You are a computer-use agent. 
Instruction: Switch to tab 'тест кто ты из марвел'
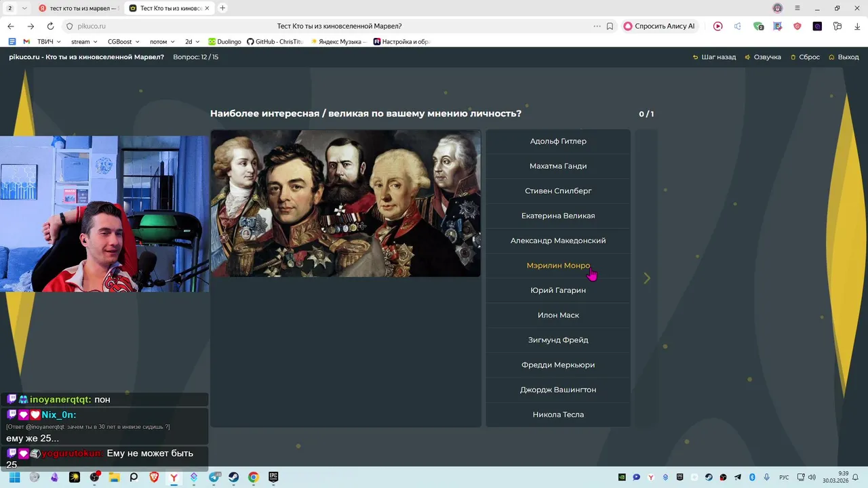click(x=78, y=8)
